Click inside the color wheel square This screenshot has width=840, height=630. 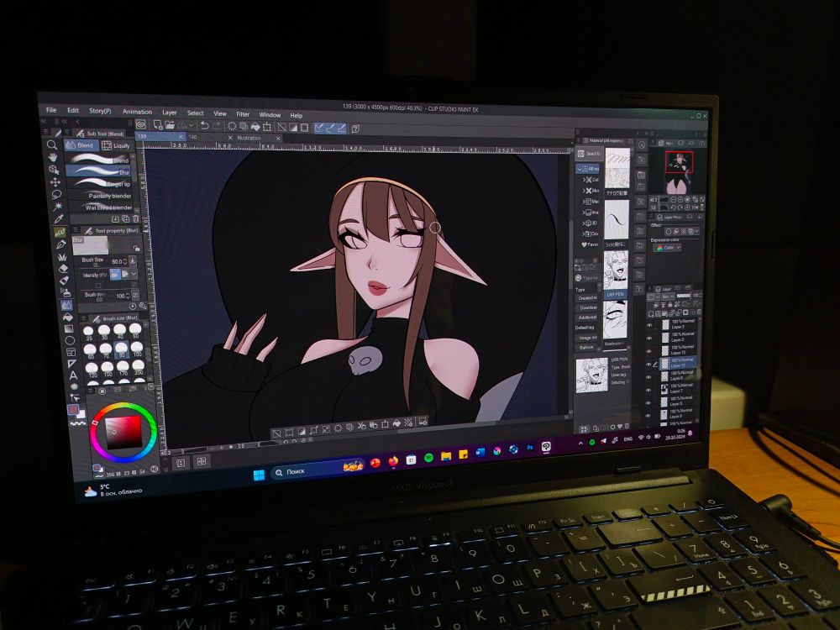coord(123,432)
